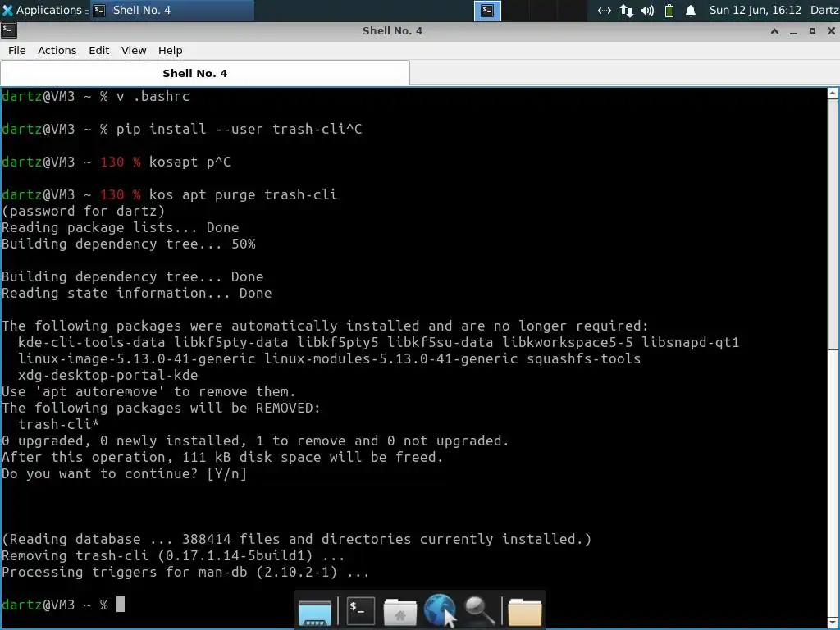Click the 'linux-image-5.13.0-41-generic' package name

click(137, 358)
